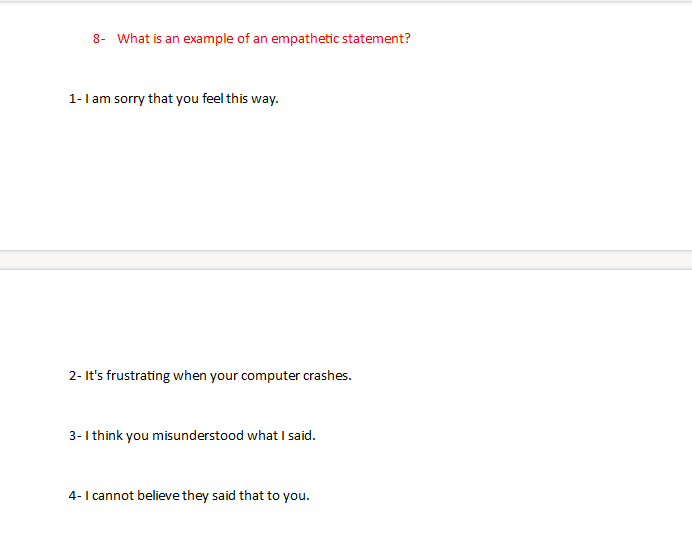Click the red question number "8-"

[x=99, y=39]
